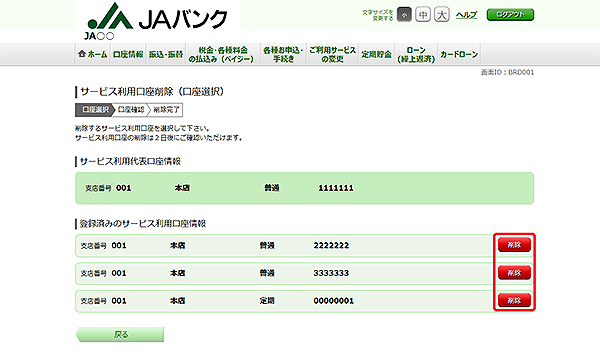This screenshot has width=600, height=361.
Task: Click the サービス利用代表口座情報 heading
Action: point(130,162)
